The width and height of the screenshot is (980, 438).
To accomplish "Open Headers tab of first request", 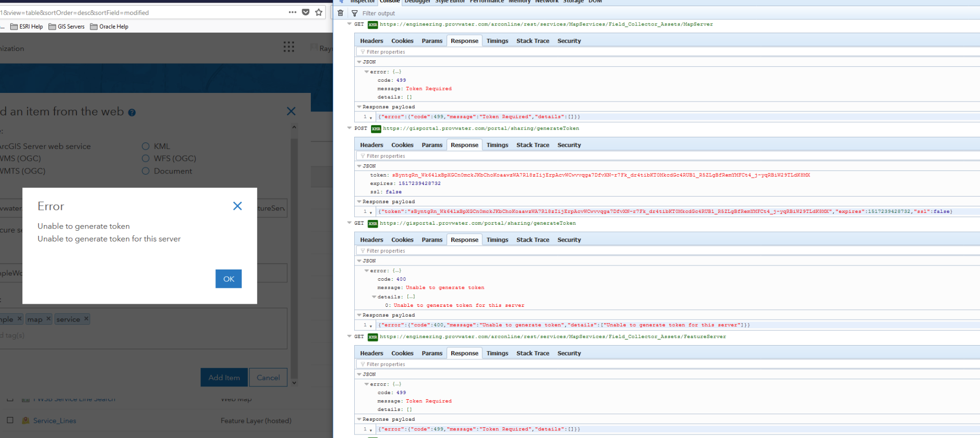I will (372, 41).
